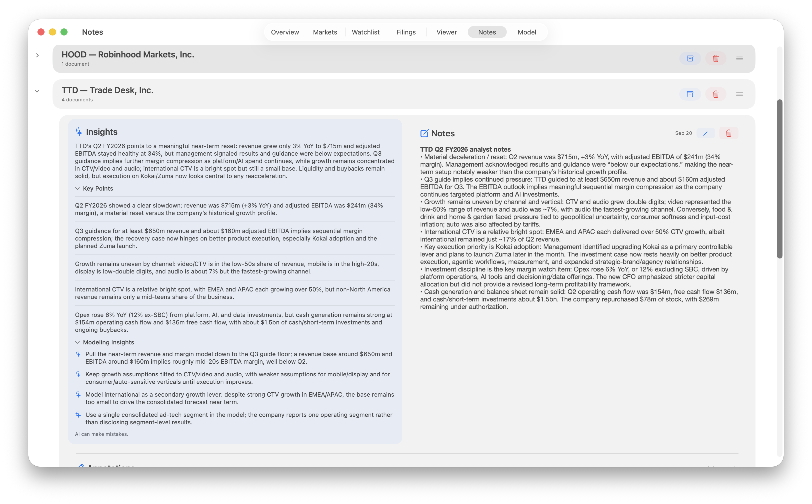Collapse the TTD Trade Desk section
Screen dimensions: 812x504
tap(37, 91)
